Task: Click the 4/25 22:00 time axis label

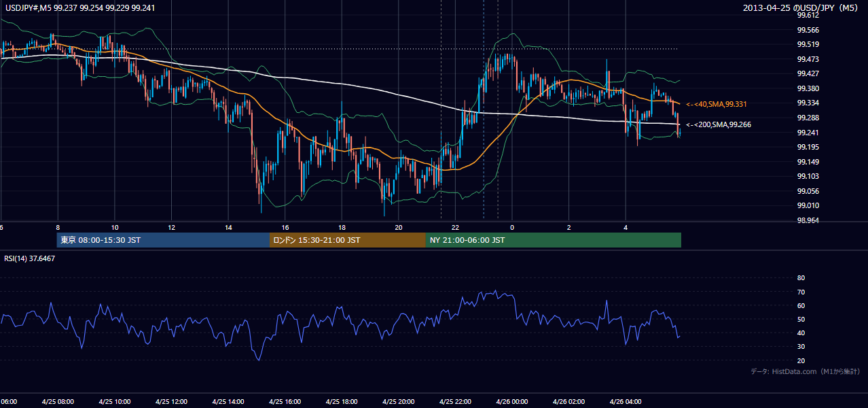Action: 455,401
